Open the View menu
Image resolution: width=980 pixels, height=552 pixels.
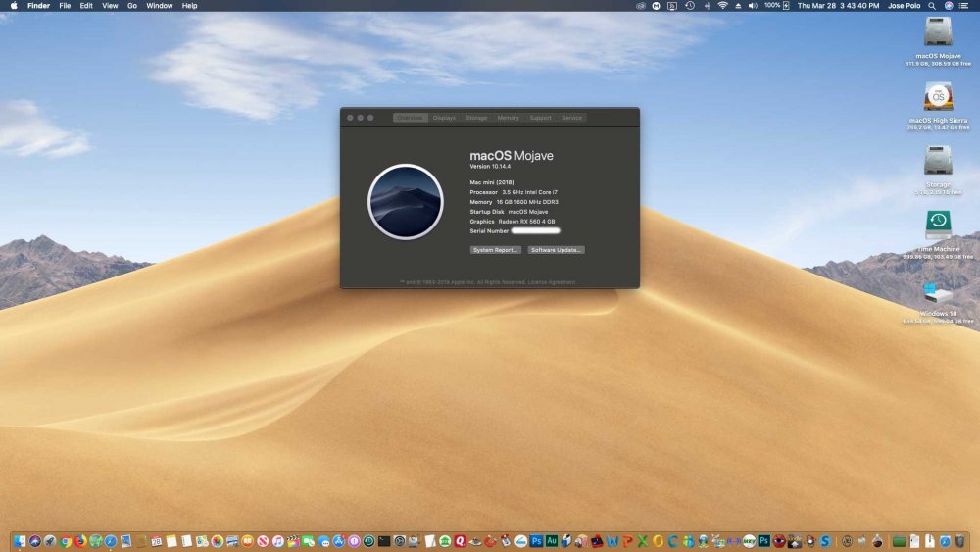[110, 6]
